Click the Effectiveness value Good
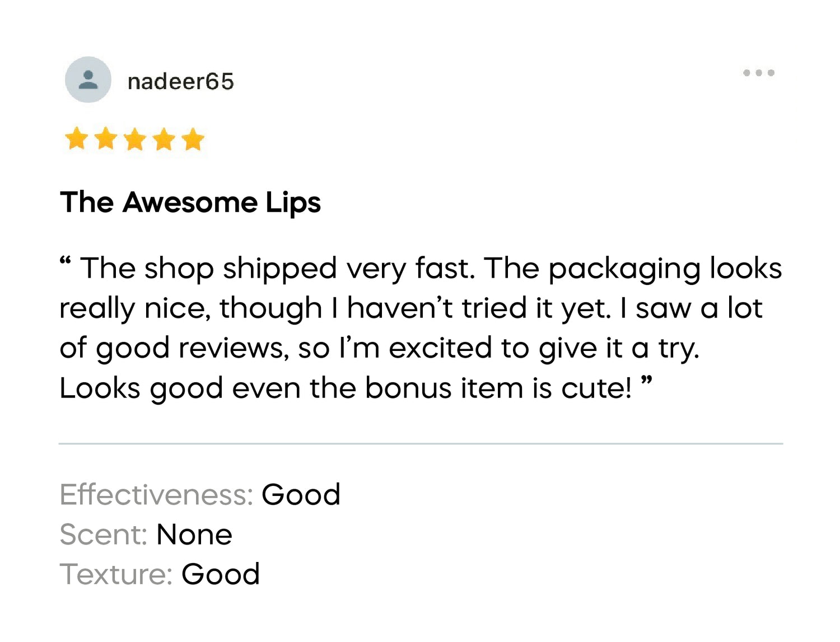Screen dimensions: 840x642 [301, 495]
